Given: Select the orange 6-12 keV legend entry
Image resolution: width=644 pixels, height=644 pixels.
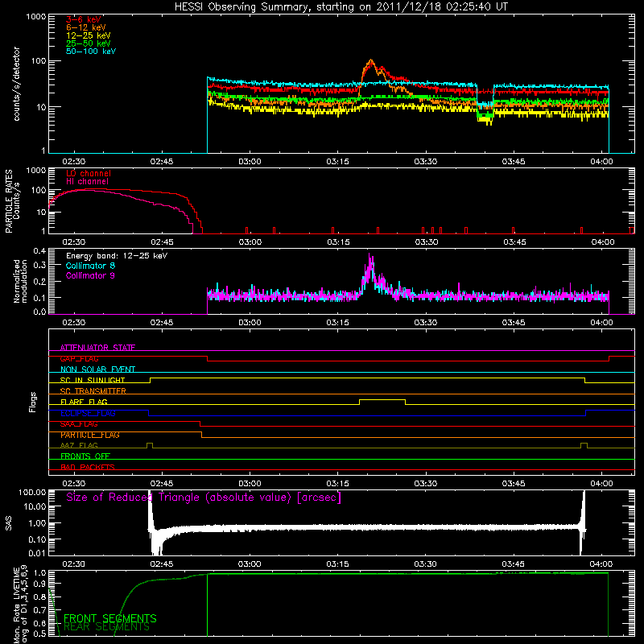Looking at the screenshot, I should point(86,27).
